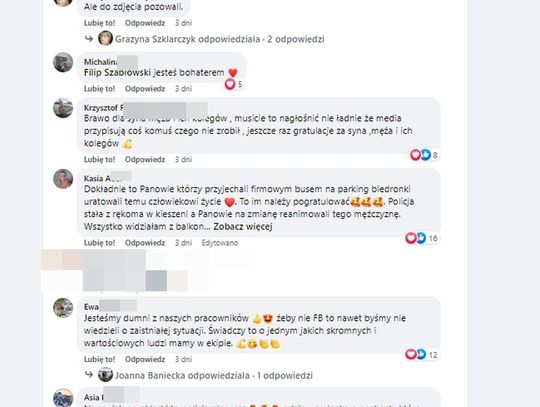Viewport: 540px width, 407px height.
Task: Like Michalina's comment with Lubię to!
Action: pos(100,88)
